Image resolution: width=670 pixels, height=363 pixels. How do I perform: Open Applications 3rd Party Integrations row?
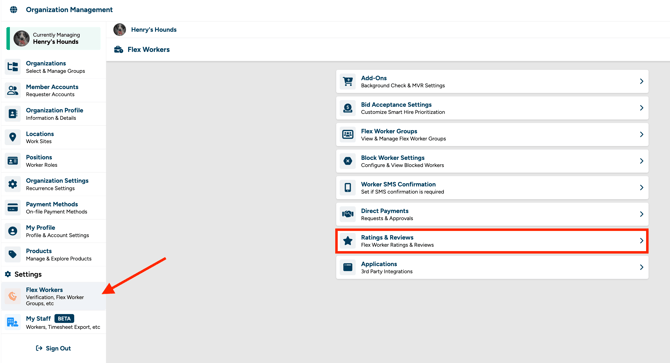click(492, 267)
